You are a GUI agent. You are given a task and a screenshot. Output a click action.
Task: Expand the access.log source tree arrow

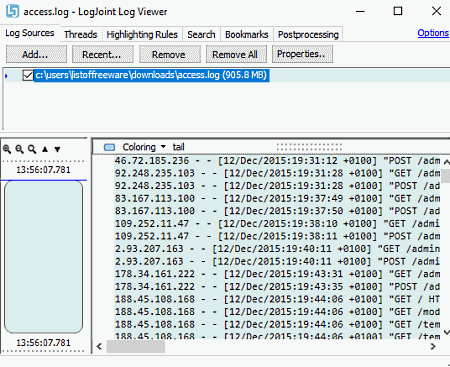(6, 76)
